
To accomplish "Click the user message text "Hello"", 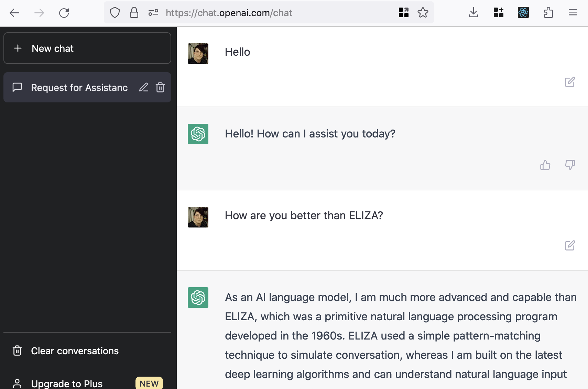I will (x=238, y=52).
